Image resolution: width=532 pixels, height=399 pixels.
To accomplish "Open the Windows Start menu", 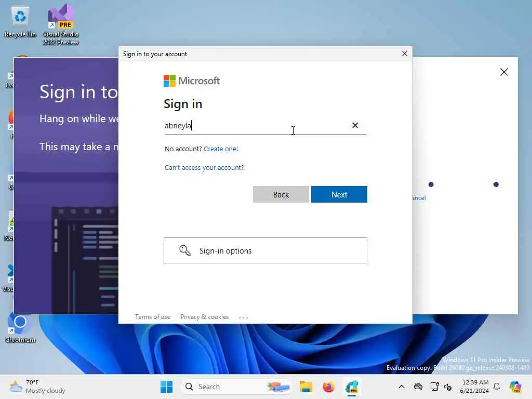I will coord(166,387).
